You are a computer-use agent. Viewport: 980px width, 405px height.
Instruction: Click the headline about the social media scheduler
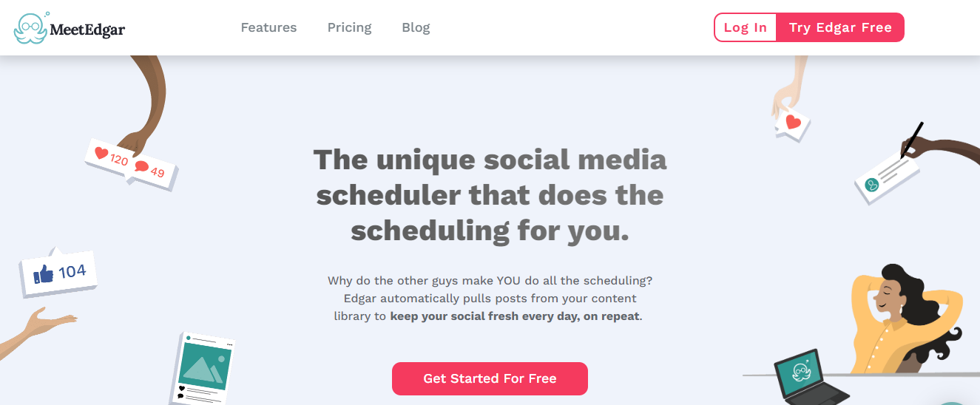click(490, 195)
